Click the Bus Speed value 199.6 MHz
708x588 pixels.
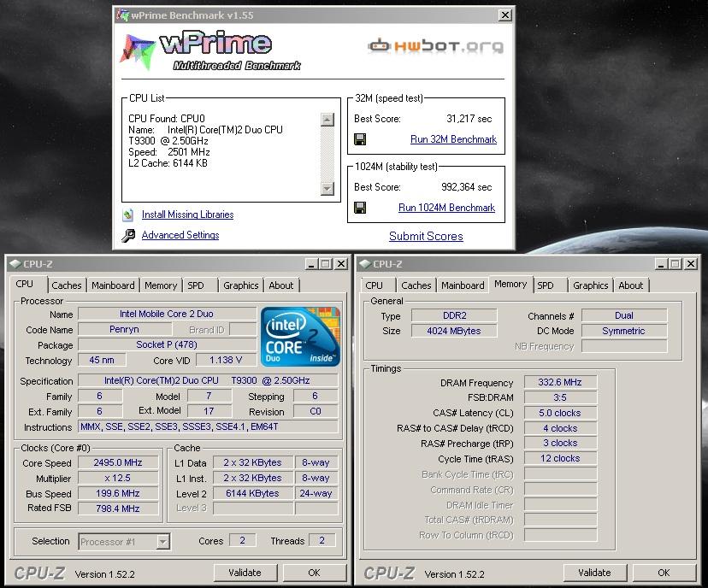click(x=118, y=493)
